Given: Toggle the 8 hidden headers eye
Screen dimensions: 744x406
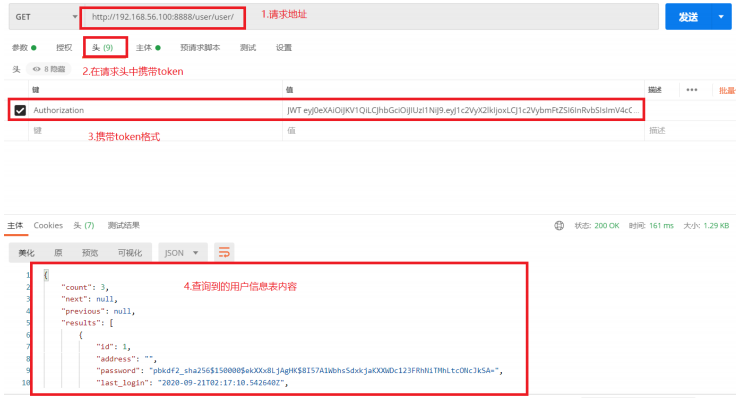Looking at the screenshot, I should (x=48, y=69).
